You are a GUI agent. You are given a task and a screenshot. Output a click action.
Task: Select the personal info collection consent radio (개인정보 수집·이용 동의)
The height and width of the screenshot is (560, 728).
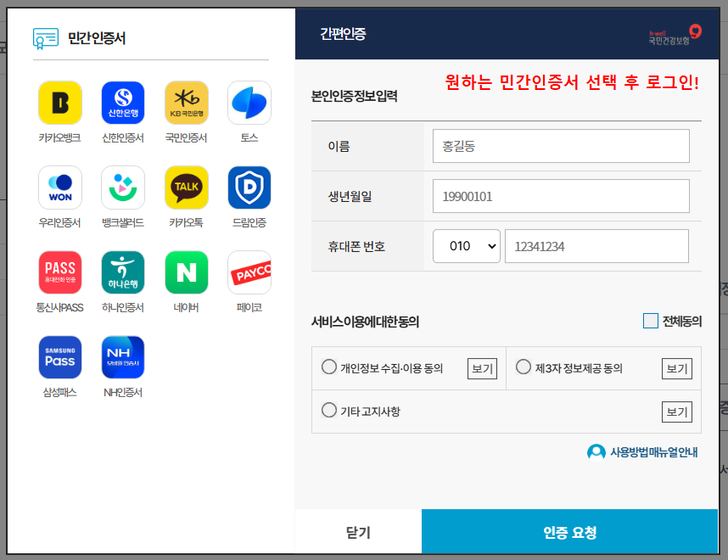coord(329,367)
